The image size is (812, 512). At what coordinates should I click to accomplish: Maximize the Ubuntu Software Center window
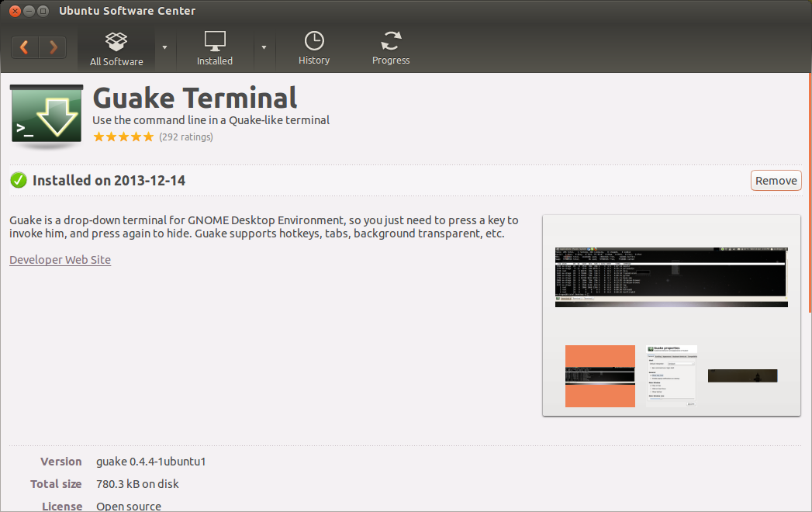click(x=43, y=10)
